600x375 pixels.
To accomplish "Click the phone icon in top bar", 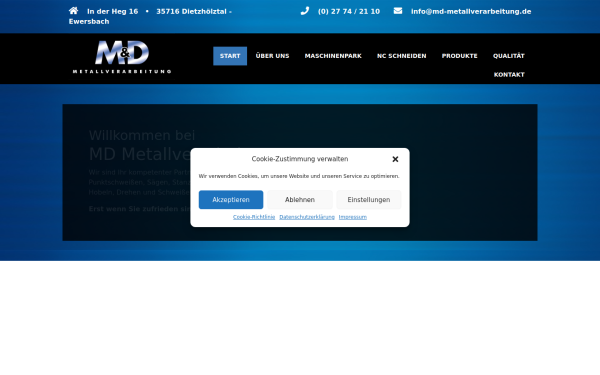I will click(x=305, y=11).
